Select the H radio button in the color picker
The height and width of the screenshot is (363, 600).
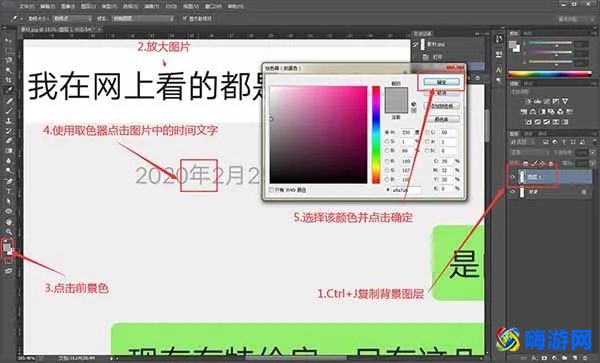click(386, 132)
